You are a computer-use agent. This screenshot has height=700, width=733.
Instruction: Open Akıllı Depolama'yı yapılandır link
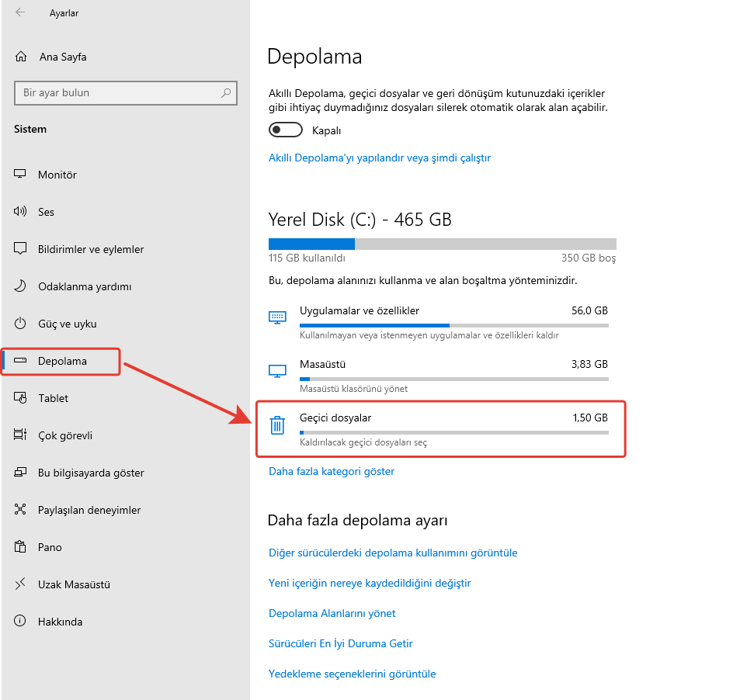click(380, 158)
